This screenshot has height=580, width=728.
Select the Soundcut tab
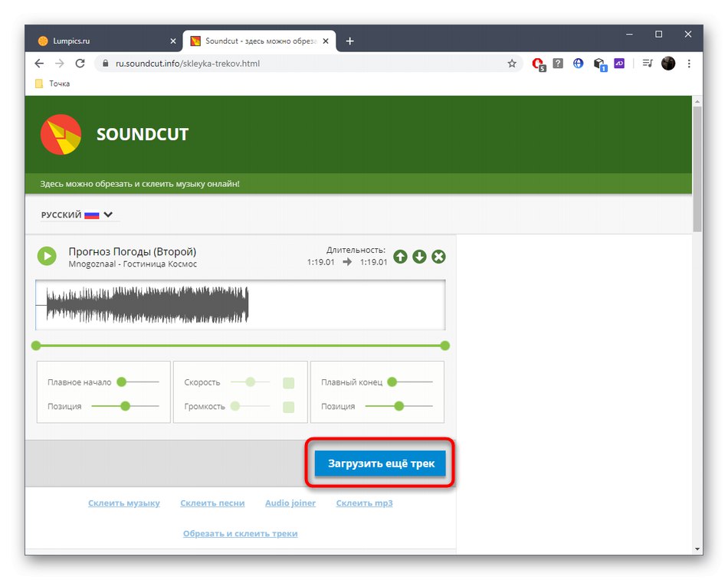260,41
